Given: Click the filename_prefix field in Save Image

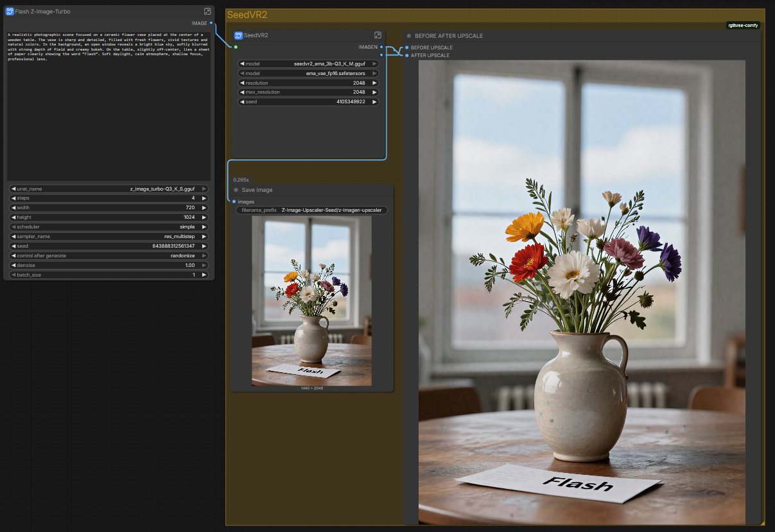Looking at the screenshot, I should point(312,210).
